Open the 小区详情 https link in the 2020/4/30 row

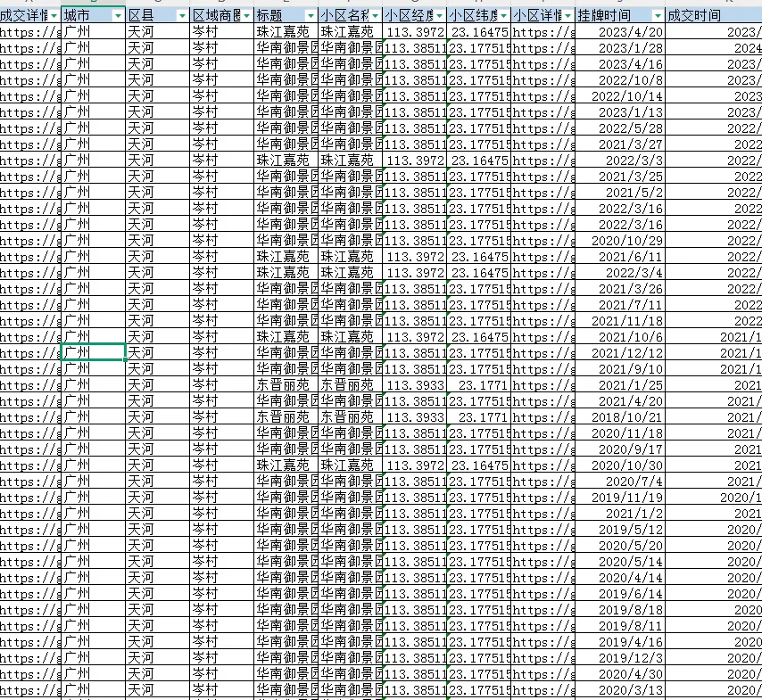pos(543,673)
